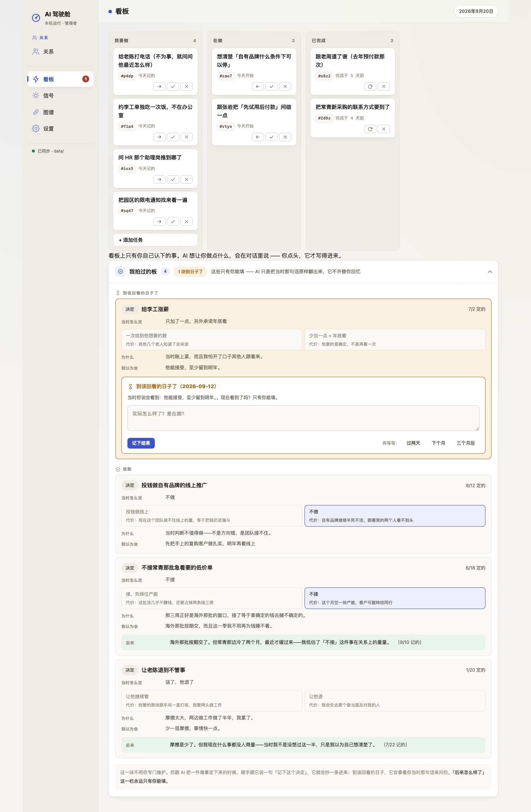Click the 添加任务 button
The height and width of the screenshot is (812, 531).
pos(156,240)
